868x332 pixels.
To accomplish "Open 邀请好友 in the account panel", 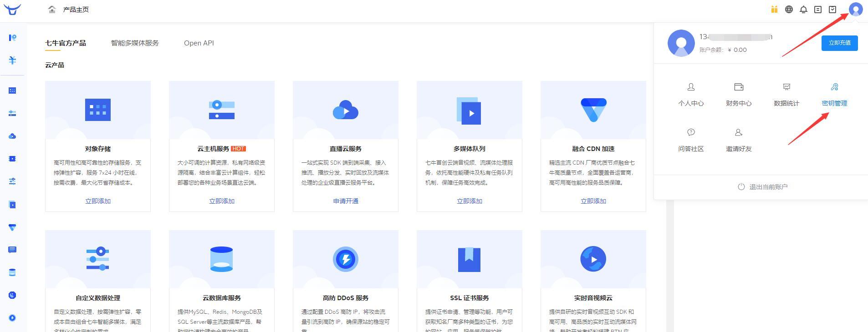I will (739, 140).
